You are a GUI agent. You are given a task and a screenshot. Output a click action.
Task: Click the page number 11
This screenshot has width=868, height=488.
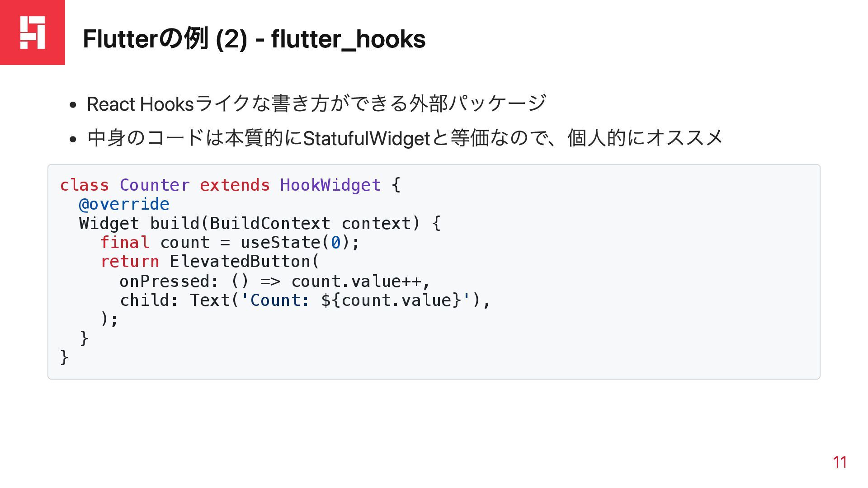(840, 462)
